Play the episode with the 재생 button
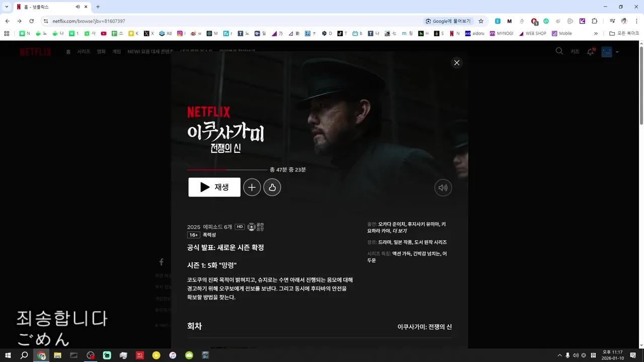Image resolution: width=644 pixels, height=362 pixels. [x=214, y=188]
